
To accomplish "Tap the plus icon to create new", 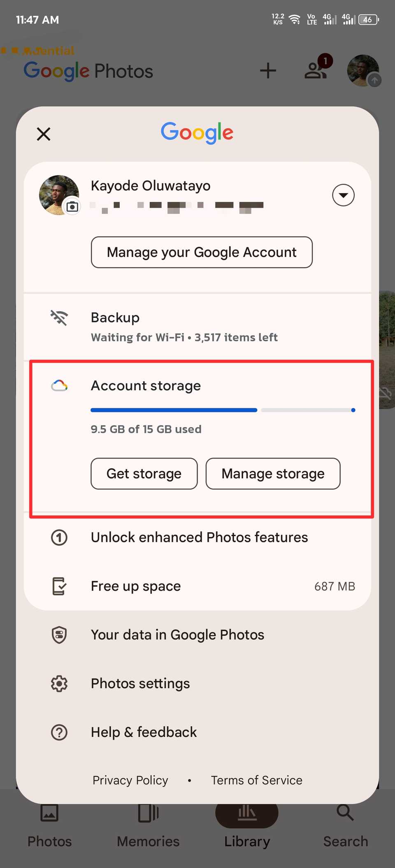I will [268, 70].
